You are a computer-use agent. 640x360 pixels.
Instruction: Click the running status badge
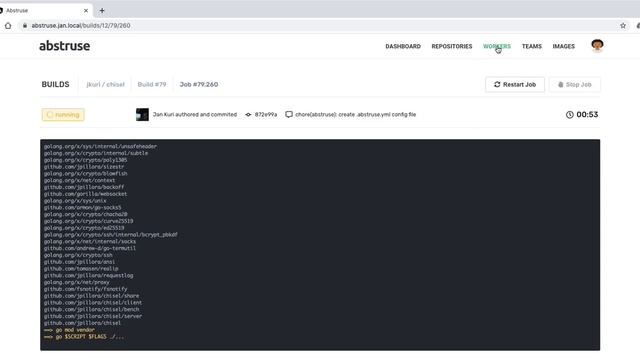click(x=63, y=115)
